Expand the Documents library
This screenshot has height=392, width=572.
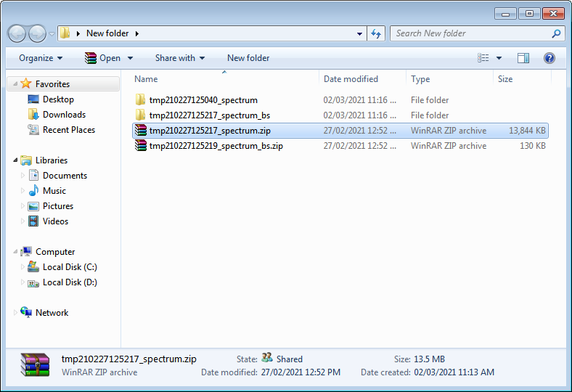(23, 176)
